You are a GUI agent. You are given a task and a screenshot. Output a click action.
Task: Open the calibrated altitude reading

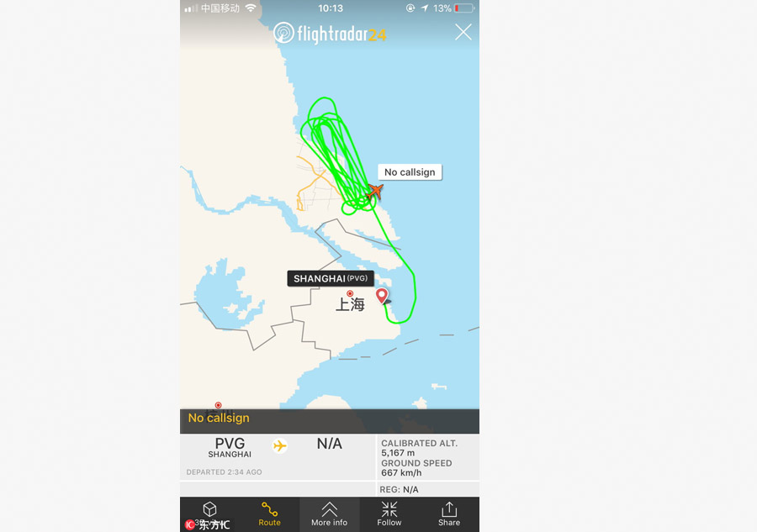click(x=419, y=448)
